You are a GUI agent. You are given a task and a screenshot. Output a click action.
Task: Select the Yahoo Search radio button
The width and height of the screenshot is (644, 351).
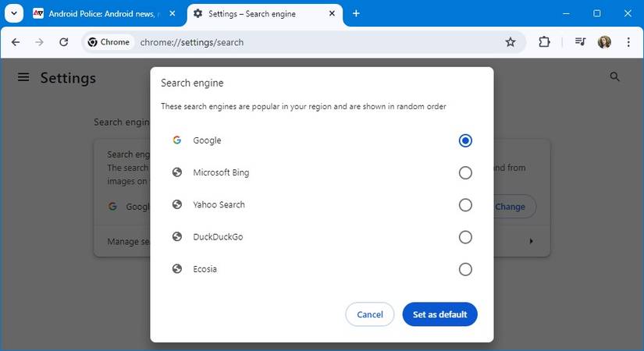(x=465, y=205)
